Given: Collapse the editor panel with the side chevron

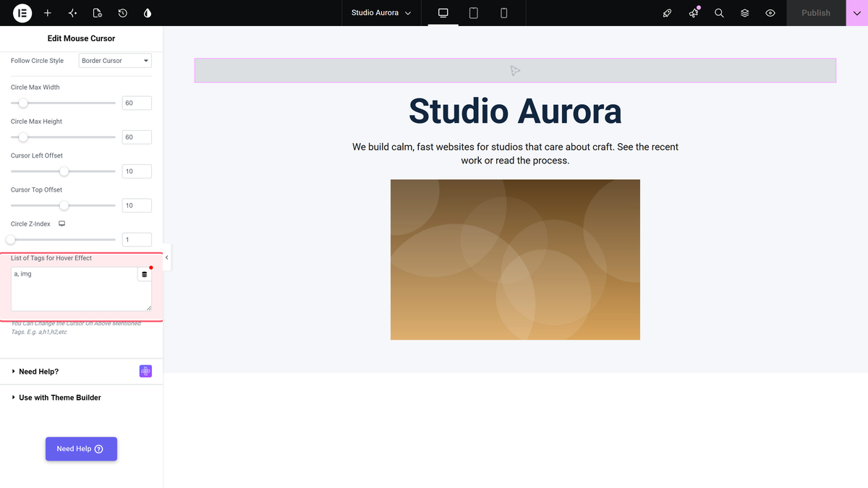Looking at the screenshot, I should click(166, 257).
